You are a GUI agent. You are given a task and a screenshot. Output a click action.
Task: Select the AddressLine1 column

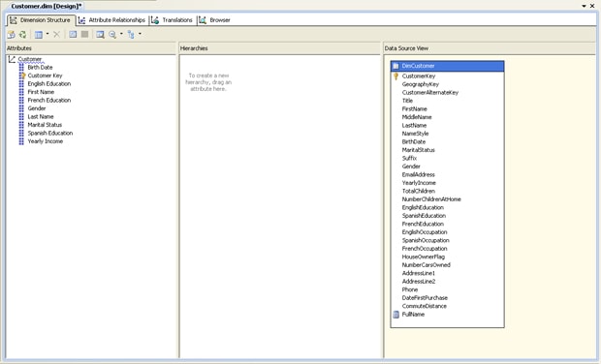point(418,273)
